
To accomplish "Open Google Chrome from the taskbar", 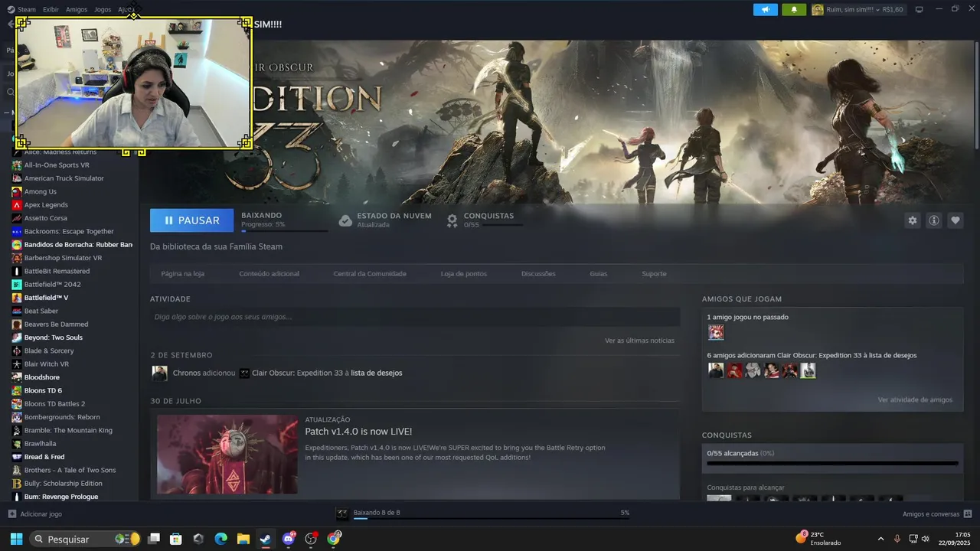I will point(333,539).
